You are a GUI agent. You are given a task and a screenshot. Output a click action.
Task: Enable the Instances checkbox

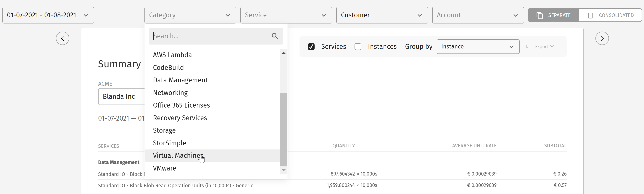(x=358, y=46)
